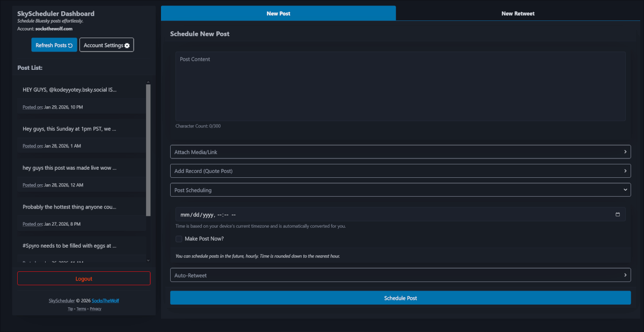644x332 pixels.
Task: Click inside the Post Content text area
Action: (x=400, y=86)
